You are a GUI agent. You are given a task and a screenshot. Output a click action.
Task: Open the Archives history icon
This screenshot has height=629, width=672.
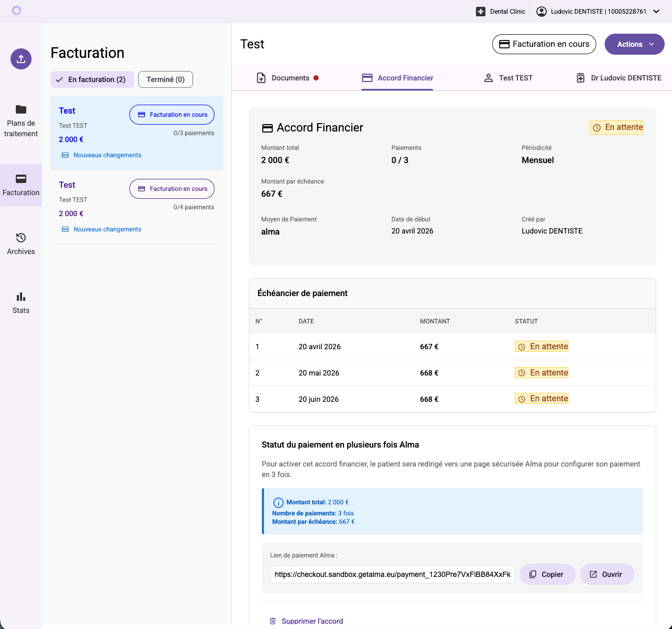21,238
